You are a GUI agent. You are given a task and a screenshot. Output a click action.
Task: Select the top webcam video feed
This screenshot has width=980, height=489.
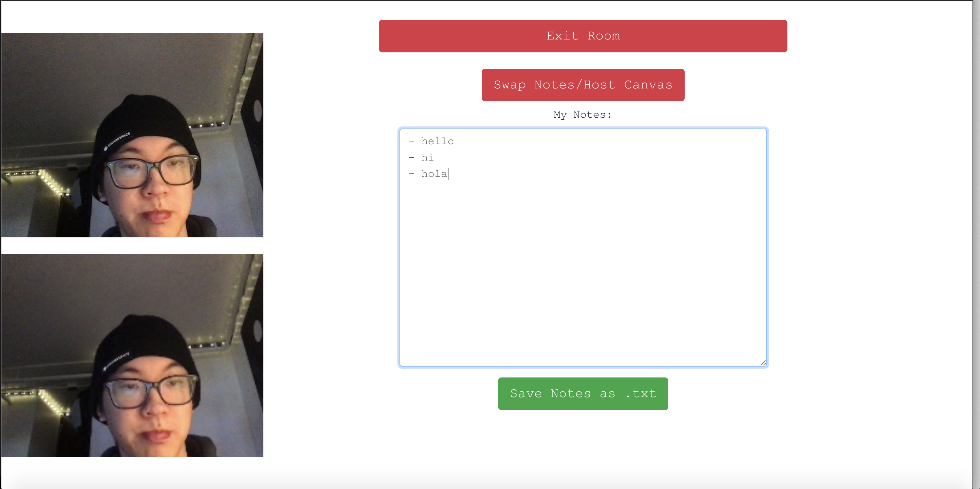pyautogui.click(x=132, y=135)
